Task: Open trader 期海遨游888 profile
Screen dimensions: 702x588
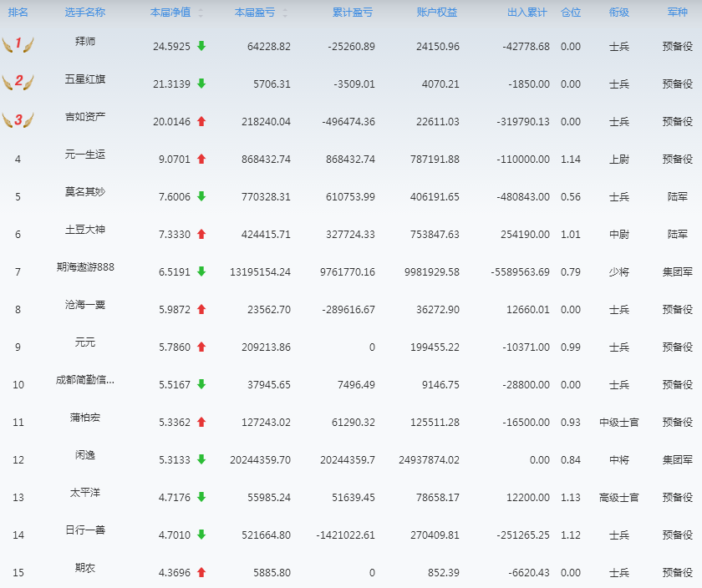Action: click(x=85, y=267)
